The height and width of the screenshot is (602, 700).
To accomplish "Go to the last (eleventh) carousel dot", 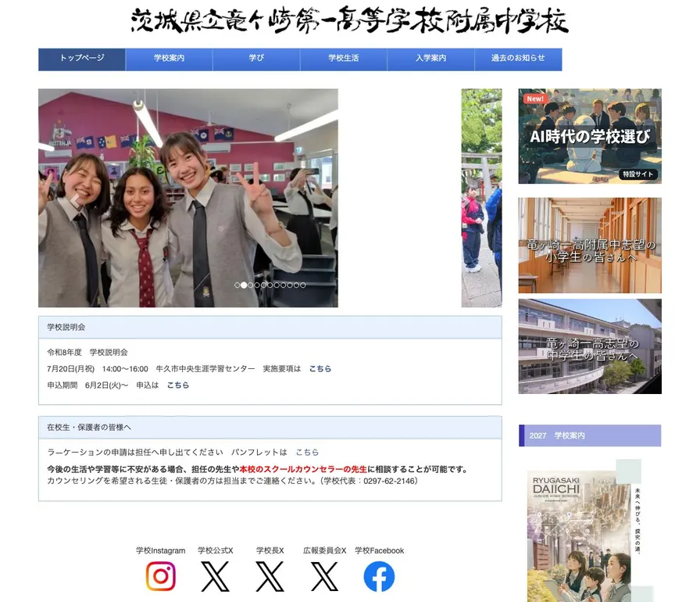I will [303, 285].
